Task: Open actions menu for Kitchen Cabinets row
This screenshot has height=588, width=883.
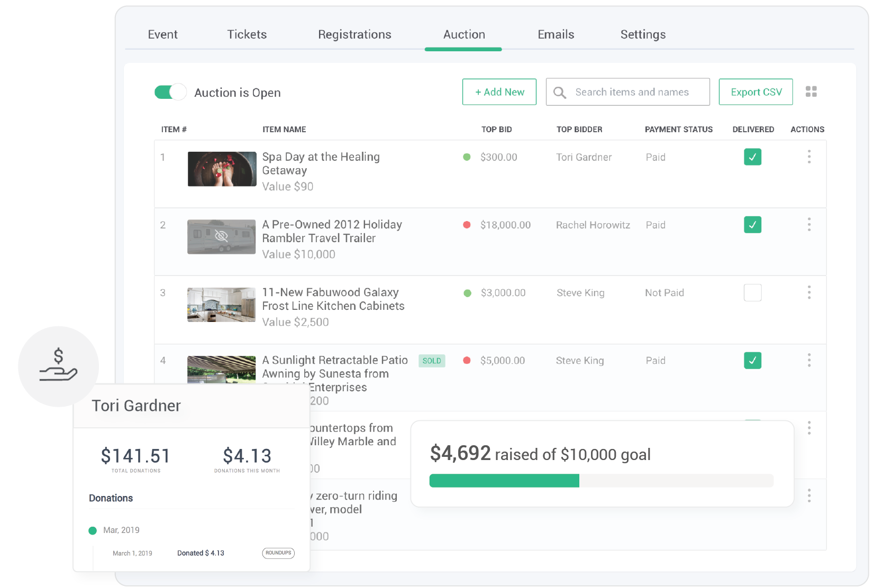Action: (x=809, y=292)
